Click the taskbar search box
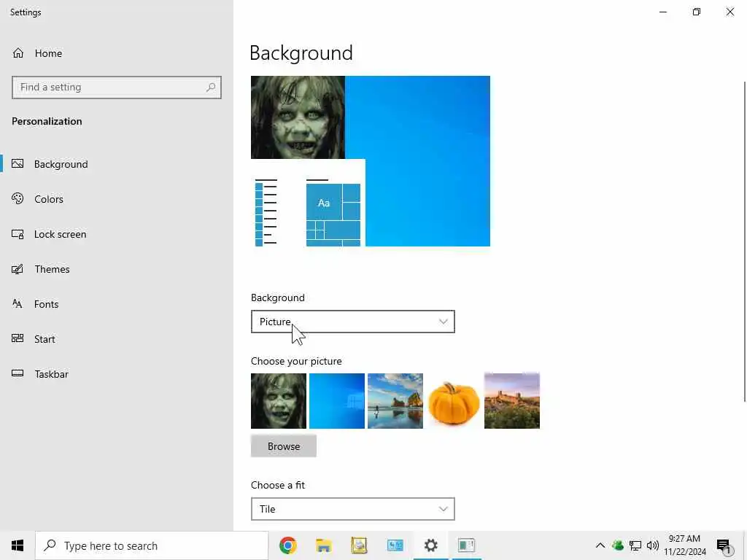Viewport: 747px width, 560px height. click(x=152, y=545)
